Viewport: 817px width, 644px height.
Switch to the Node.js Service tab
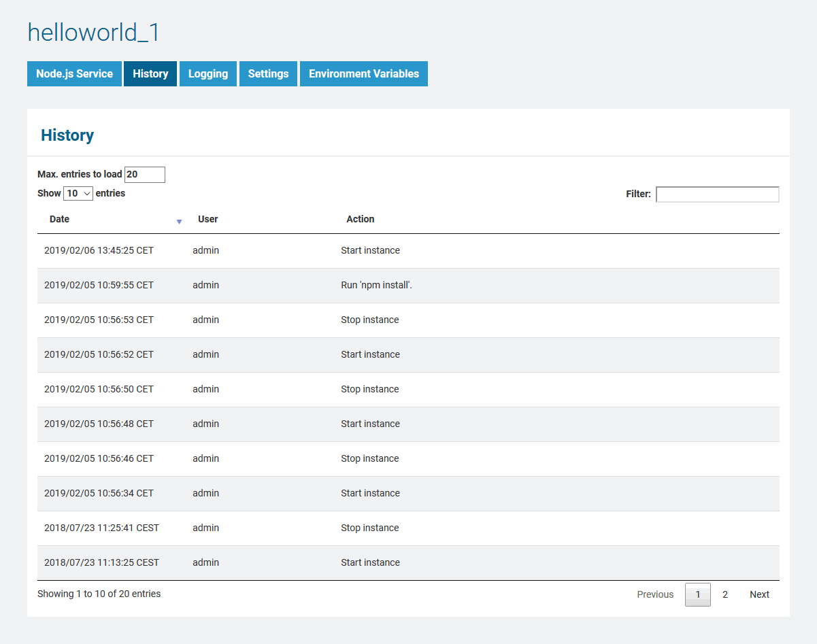click(x=74, y=74)
